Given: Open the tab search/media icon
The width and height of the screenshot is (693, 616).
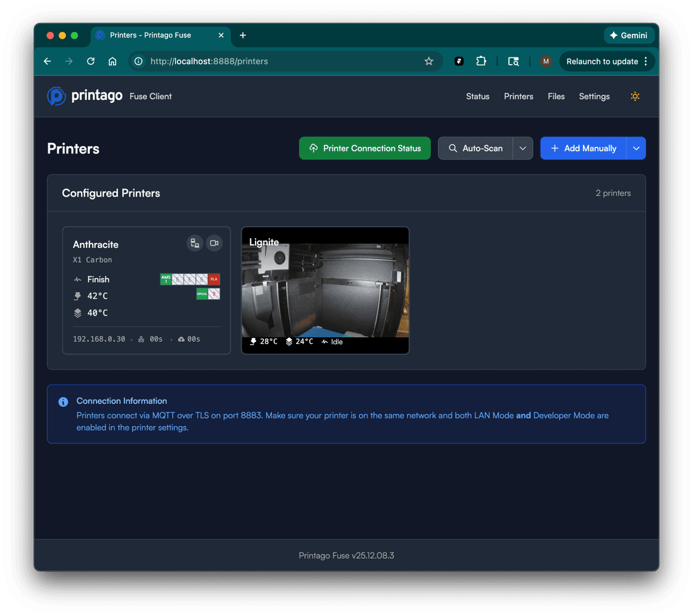Looking at the screenshot, I should click(513, 62).
